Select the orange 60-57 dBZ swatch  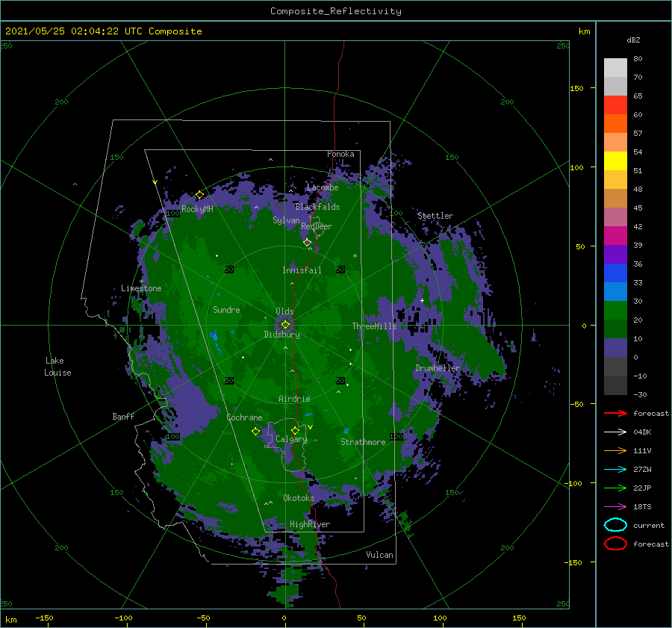tap(615, 123)
